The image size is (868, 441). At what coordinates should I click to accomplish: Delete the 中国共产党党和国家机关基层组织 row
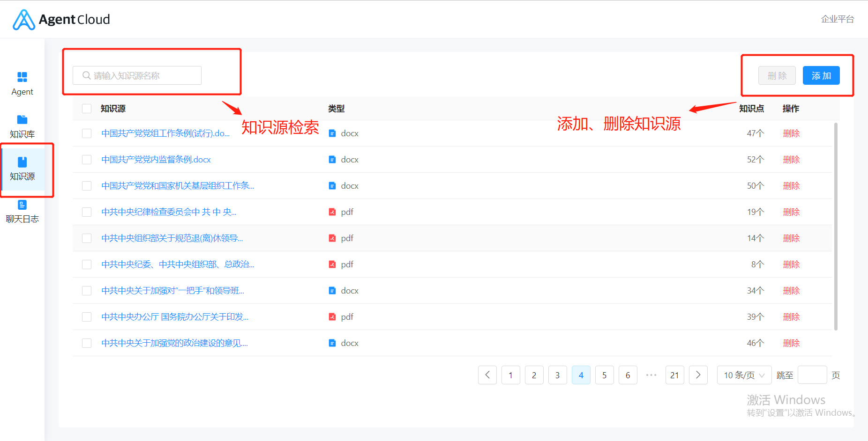(791, 186)
